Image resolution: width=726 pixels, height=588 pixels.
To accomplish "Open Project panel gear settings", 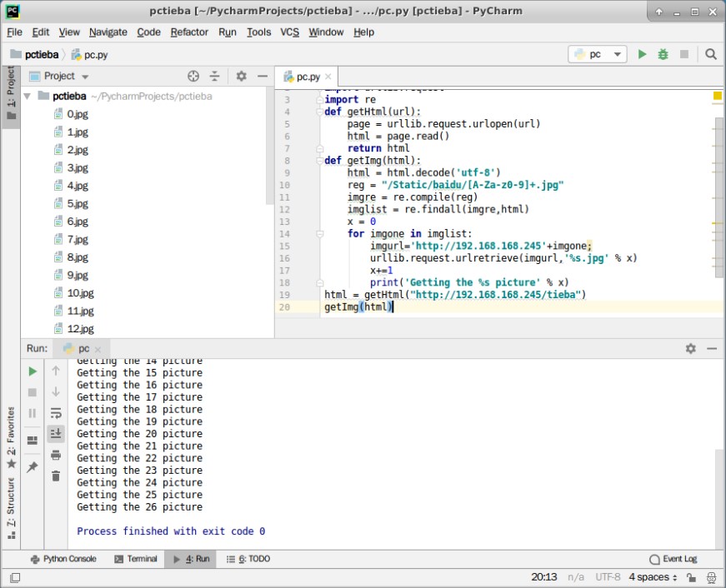I will tap(241, 76).
